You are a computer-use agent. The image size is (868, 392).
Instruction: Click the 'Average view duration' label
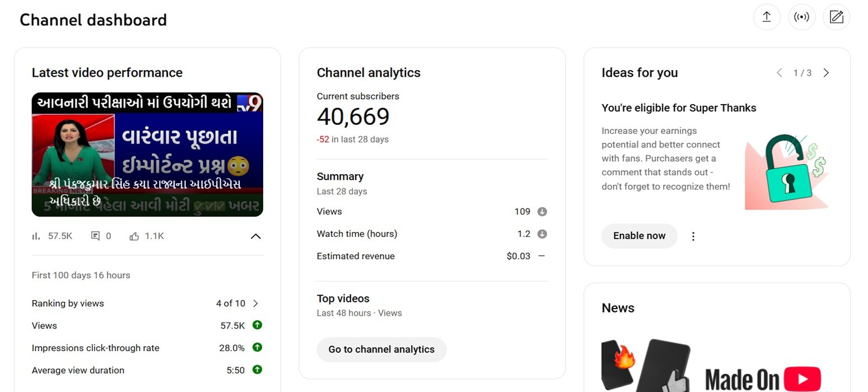pos(78,370)
